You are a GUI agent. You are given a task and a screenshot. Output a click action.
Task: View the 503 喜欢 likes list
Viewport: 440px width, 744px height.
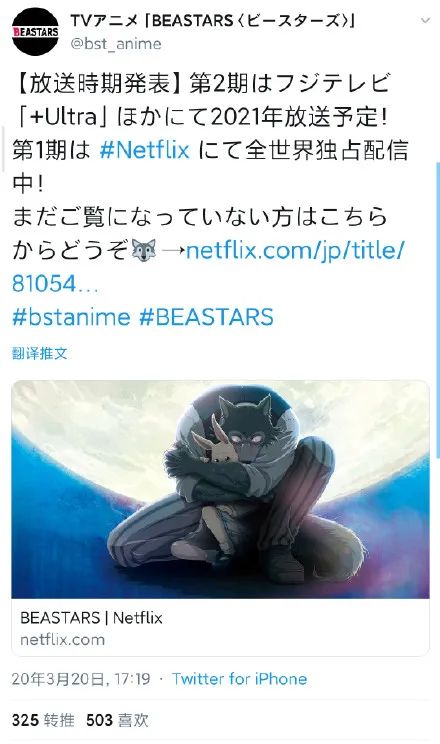pyautogui.click(x=117, y=720)
